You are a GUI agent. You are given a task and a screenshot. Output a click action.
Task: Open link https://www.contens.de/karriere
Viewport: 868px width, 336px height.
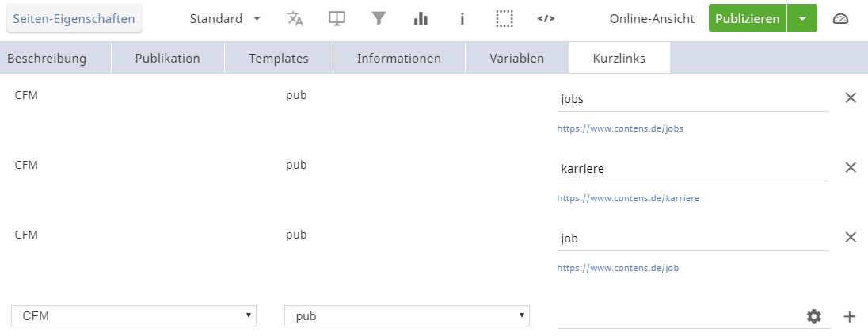click(628, 198)
